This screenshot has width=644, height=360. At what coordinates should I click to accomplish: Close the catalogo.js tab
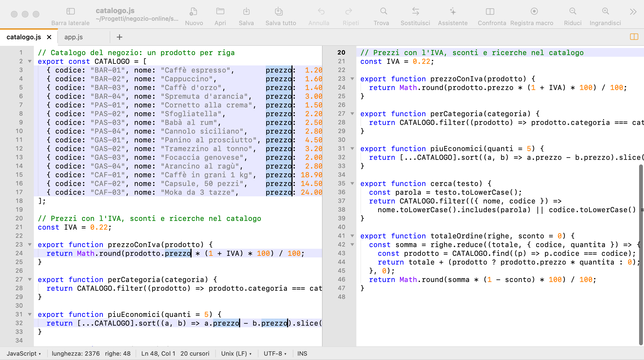tap(49, 37)
